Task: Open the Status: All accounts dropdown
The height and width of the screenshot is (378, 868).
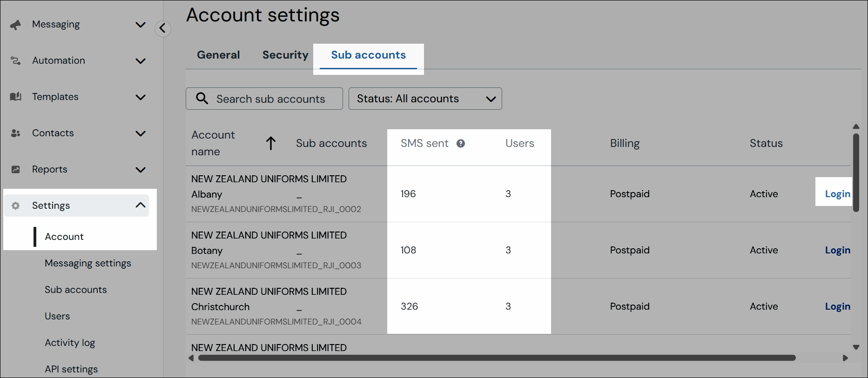Action: (x=425, y=99)
